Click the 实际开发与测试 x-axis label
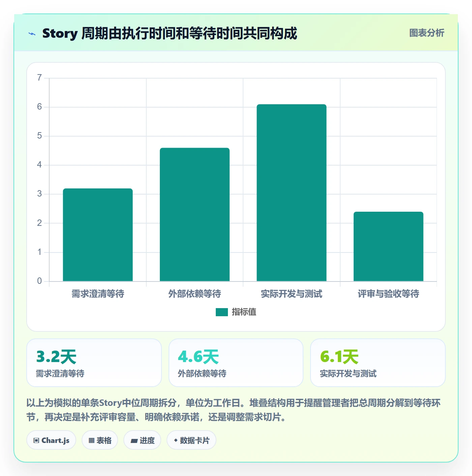Image resolution: width=472 pixels, height=476 pixels. tap(292, 294)
